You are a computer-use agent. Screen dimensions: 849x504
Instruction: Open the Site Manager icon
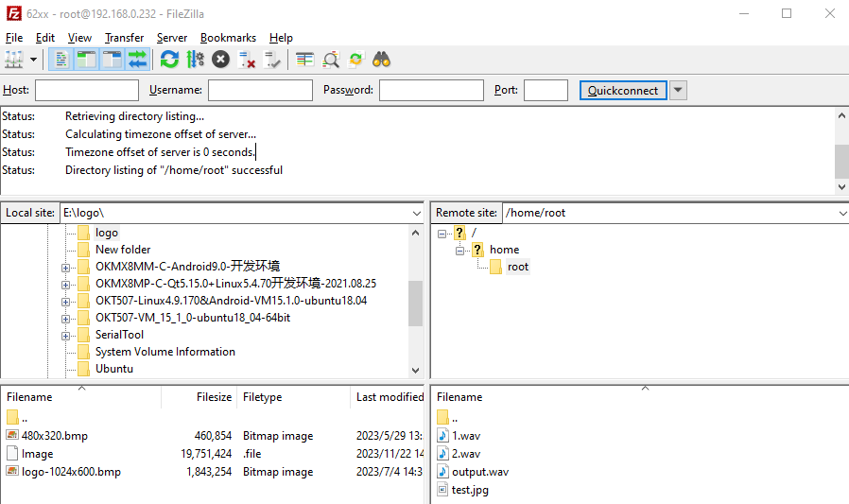pos(13,60)
